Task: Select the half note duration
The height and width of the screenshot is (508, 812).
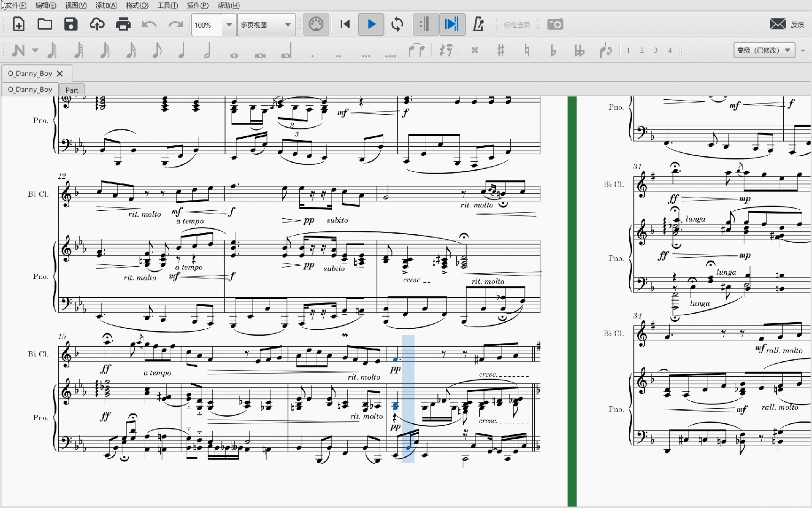Action: (207, 50)
